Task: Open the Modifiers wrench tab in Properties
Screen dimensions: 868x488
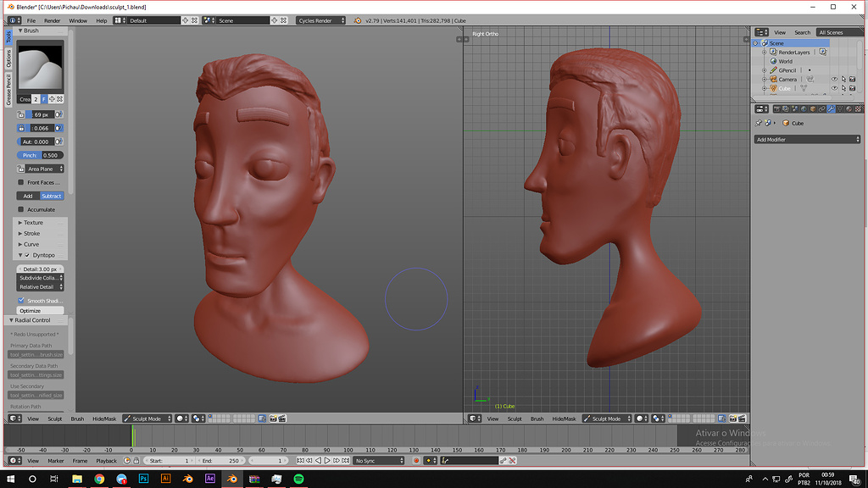Action: click(831, 109)
